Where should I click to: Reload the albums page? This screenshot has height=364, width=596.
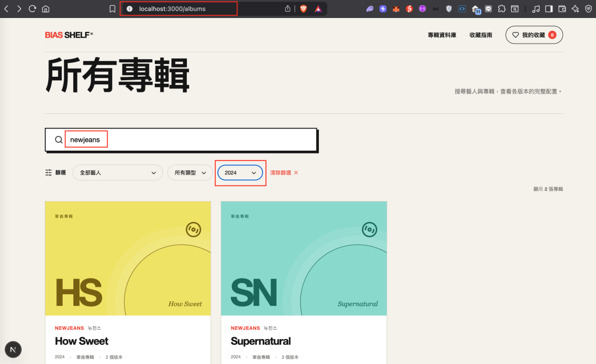click(x=33, y=9)
